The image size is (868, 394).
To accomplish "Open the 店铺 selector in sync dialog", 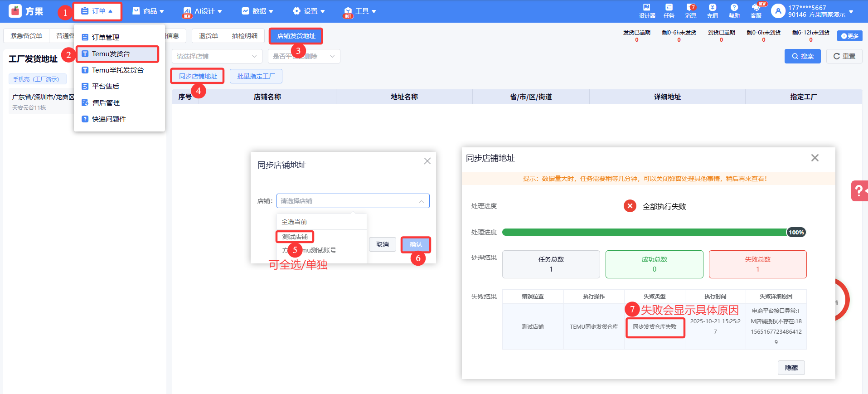I will (x=353, y=201).
